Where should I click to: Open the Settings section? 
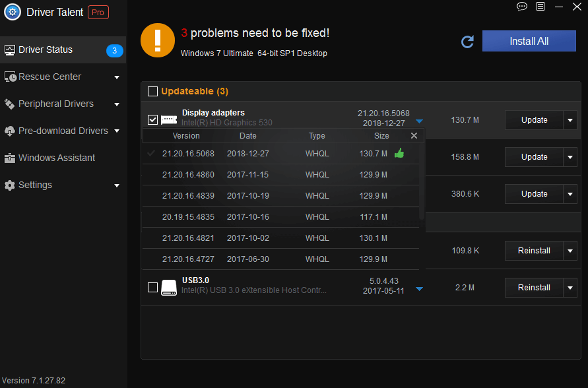[63, 185]
